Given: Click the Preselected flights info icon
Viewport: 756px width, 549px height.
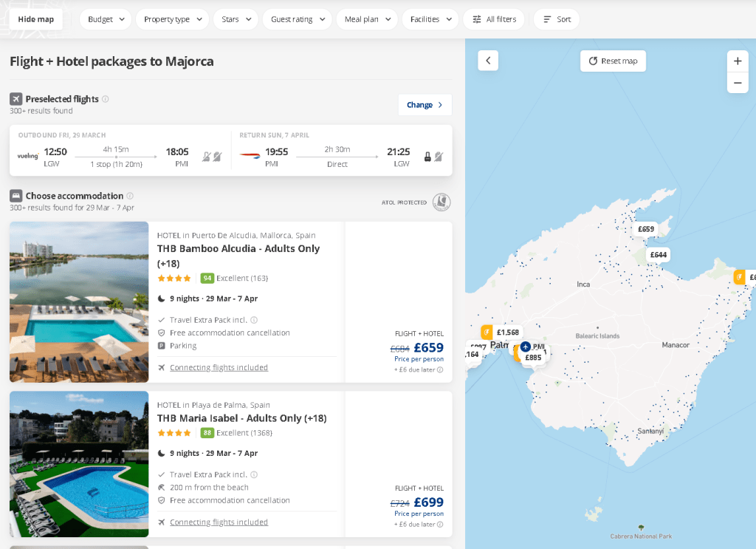Looking at the screenshot, I should point(105,99).
